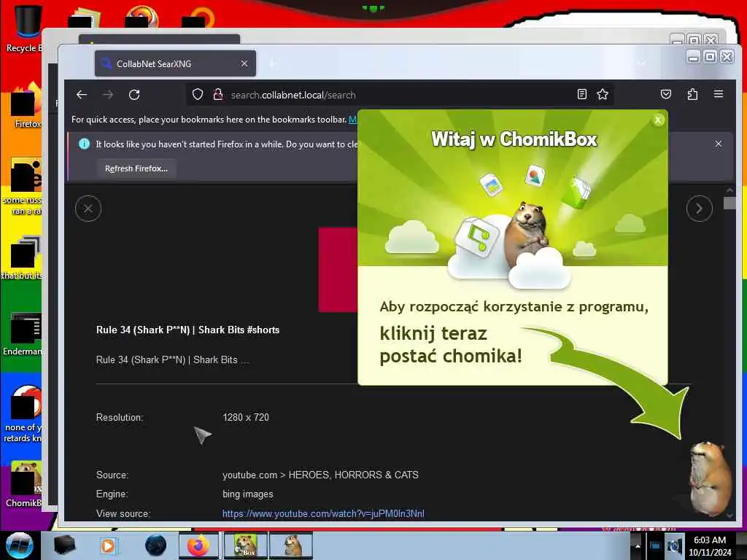Click the network tray icon

coord(655,545)
